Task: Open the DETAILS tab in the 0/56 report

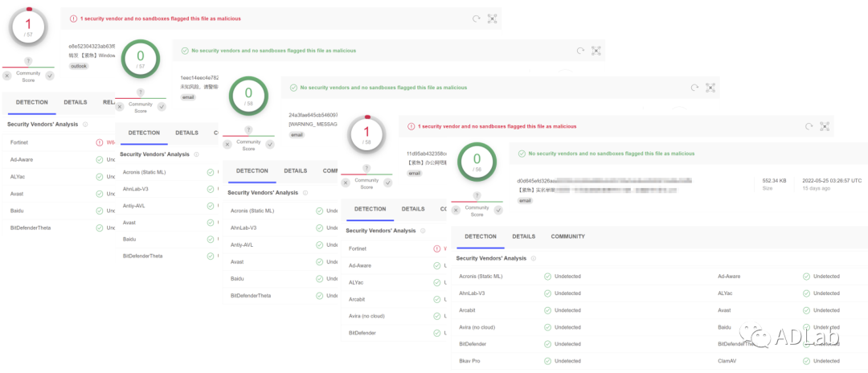Action: pyautogui.click(x=523, y=236)
